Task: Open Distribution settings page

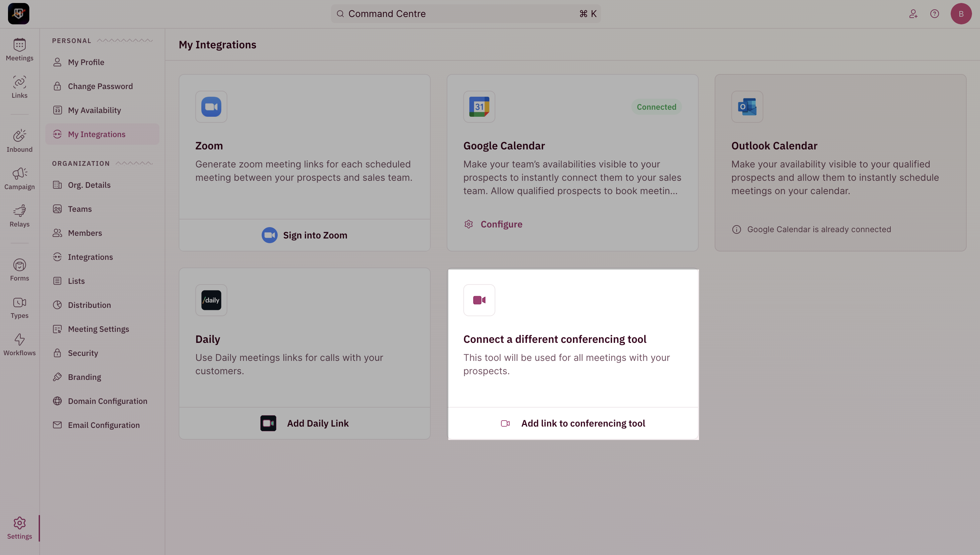Action: coord(102,305)
